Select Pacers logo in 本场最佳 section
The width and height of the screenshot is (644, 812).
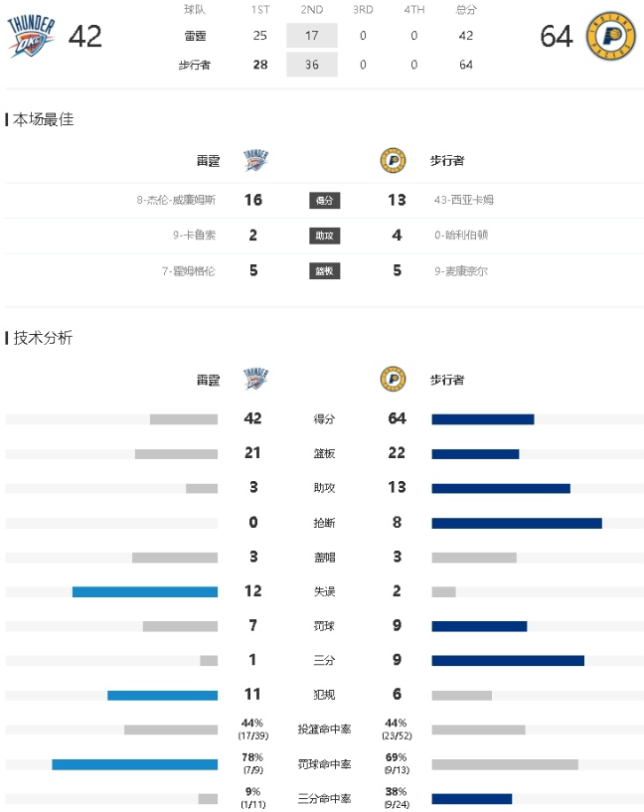pyautogui.click(x=393, y=161)
